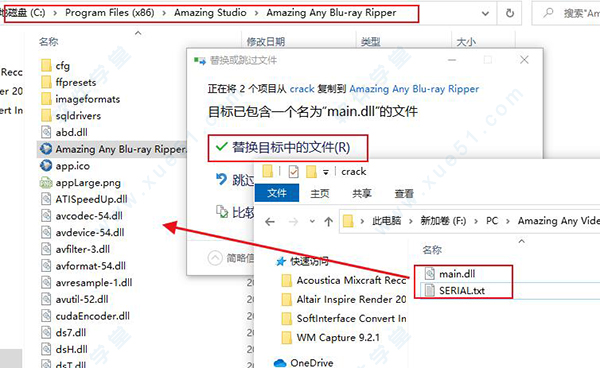This screenshot has height=368, width=600.
Task: Expand the brief details chevron
Action: pyautogui.click(x=215, y=258)
